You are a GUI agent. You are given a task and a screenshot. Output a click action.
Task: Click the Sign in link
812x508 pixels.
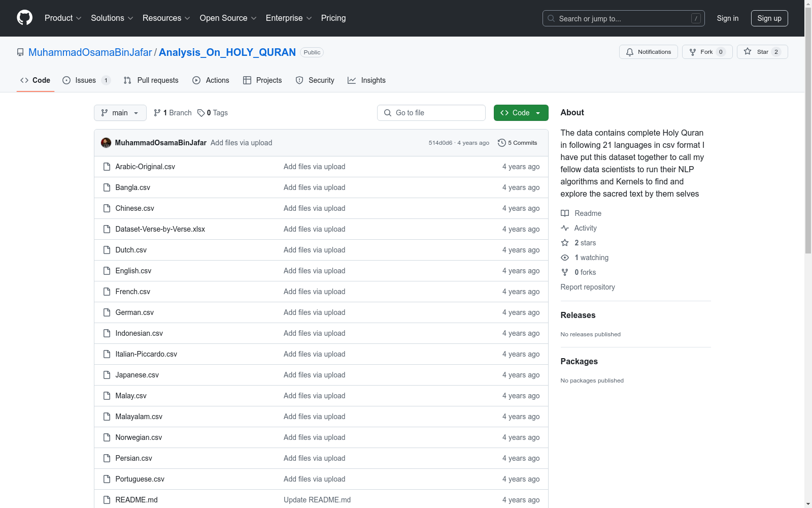(x=728, y=18)
